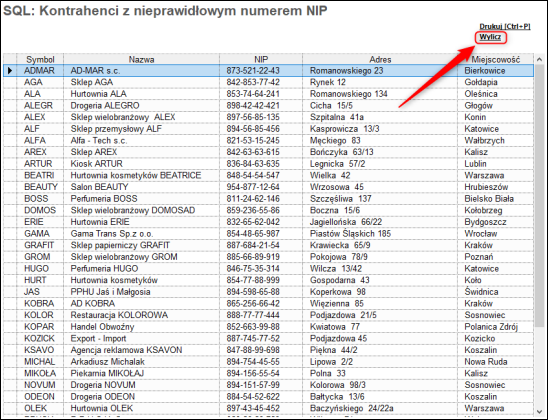
Task: Click the Drukuj [Ctrl+P] link
Action: 505,27
